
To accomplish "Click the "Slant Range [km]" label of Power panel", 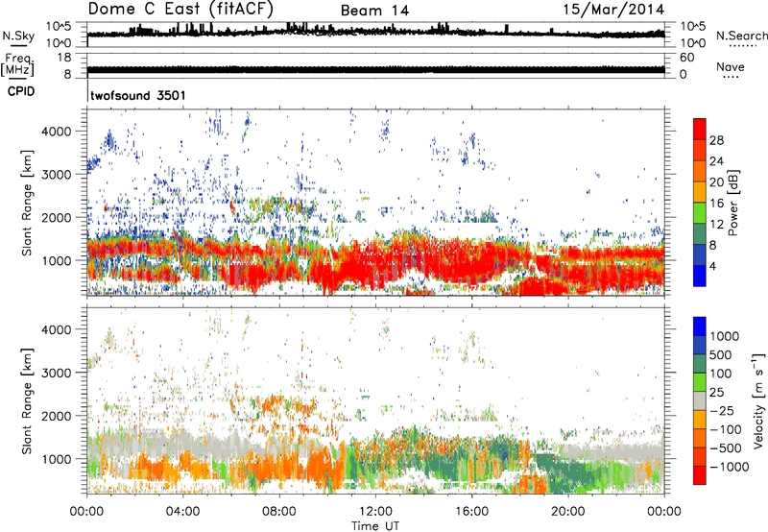I will (x=27, y=203).
